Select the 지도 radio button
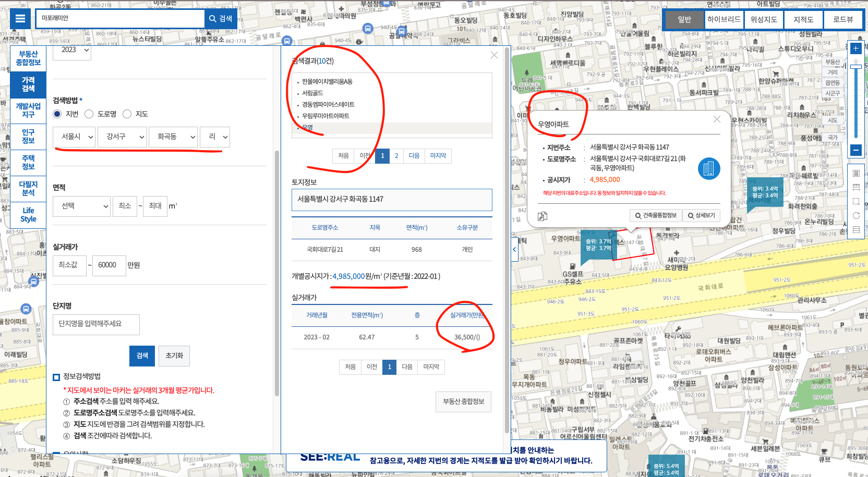The width and height of the screenshot is (868, 477). [x=127, y=114]
